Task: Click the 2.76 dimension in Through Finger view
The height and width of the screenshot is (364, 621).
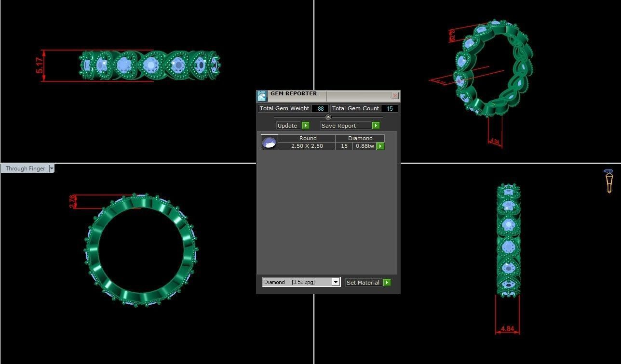Action: click(x=73, y=201)
